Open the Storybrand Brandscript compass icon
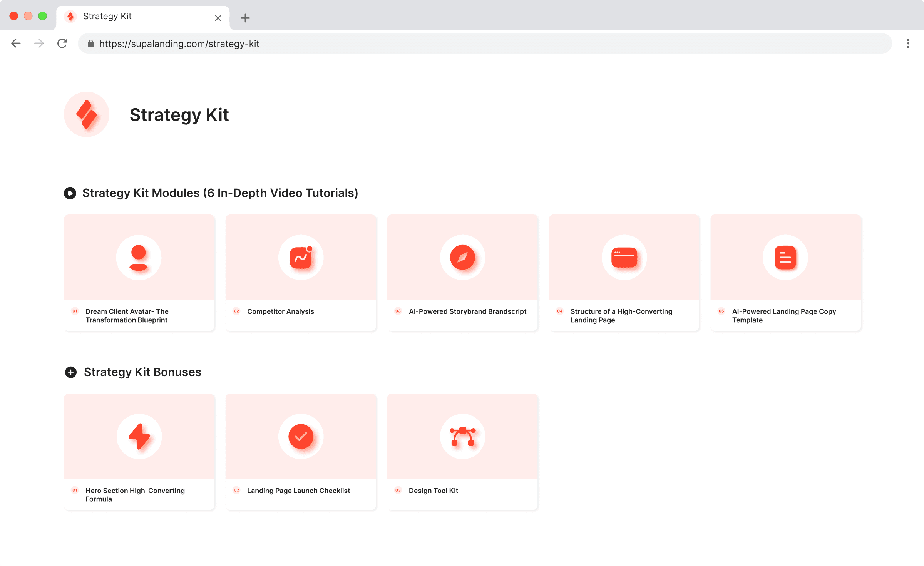 tap(462, 258)
